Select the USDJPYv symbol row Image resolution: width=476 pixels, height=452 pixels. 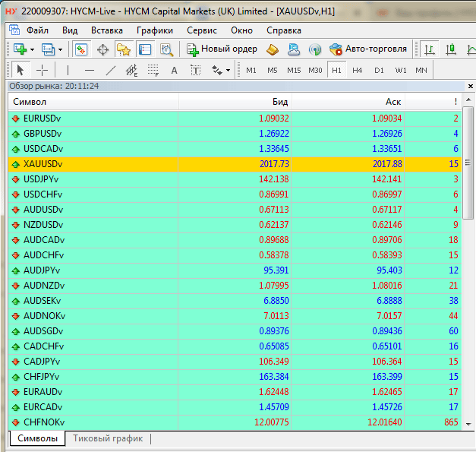click(x=235, y=179)
